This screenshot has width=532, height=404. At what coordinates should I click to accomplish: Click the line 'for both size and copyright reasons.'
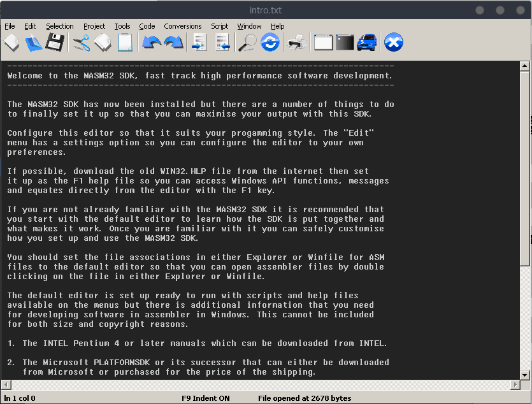coord(97,324)
